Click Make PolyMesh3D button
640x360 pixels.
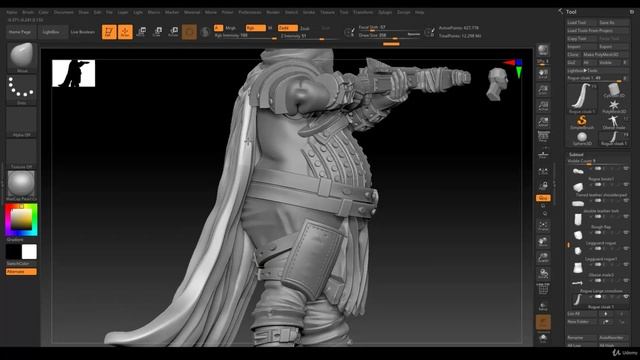[605, 54]
